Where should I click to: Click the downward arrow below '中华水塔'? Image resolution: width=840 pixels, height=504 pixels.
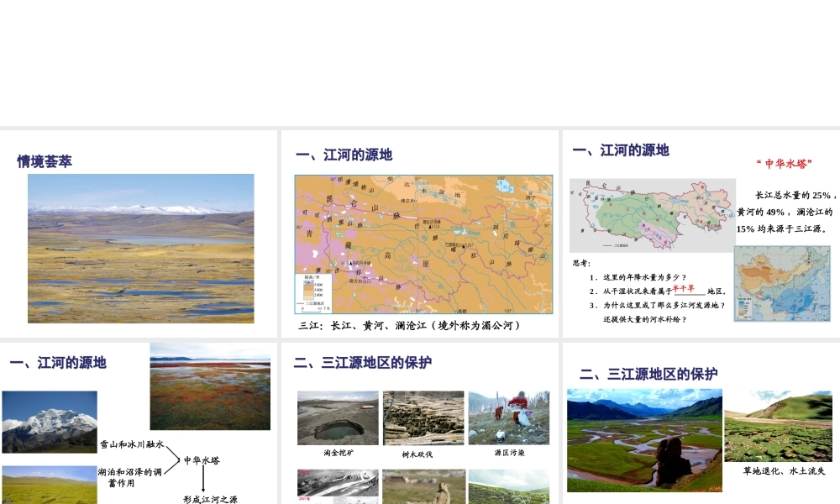click(x=203, y=480)
